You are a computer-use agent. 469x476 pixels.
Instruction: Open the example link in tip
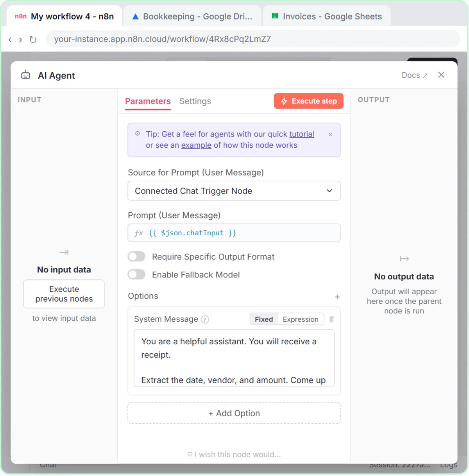pos(196,145)
